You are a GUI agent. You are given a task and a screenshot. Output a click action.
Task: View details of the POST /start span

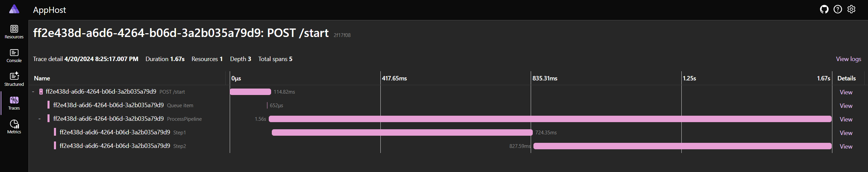[846, 92]
